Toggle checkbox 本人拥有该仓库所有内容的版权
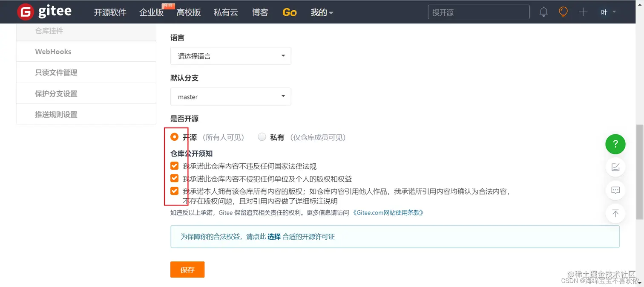The image size is (644, 287). [x=174, y=191]
